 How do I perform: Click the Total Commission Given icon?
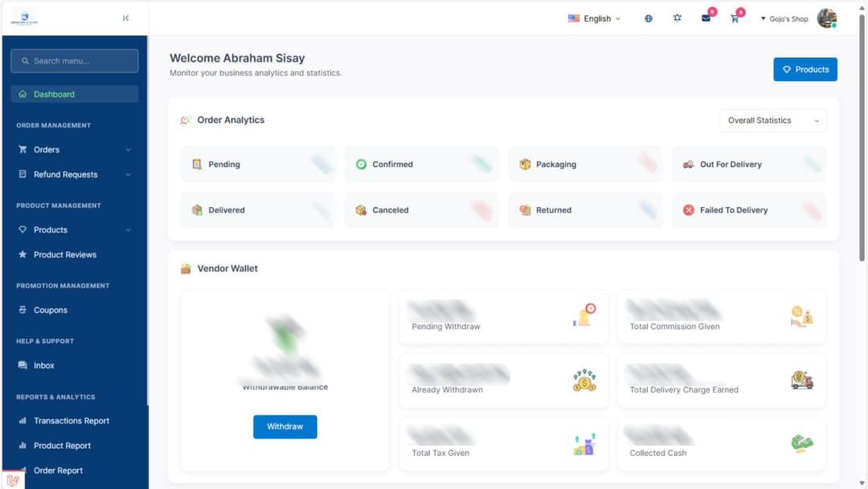point(801,316)
